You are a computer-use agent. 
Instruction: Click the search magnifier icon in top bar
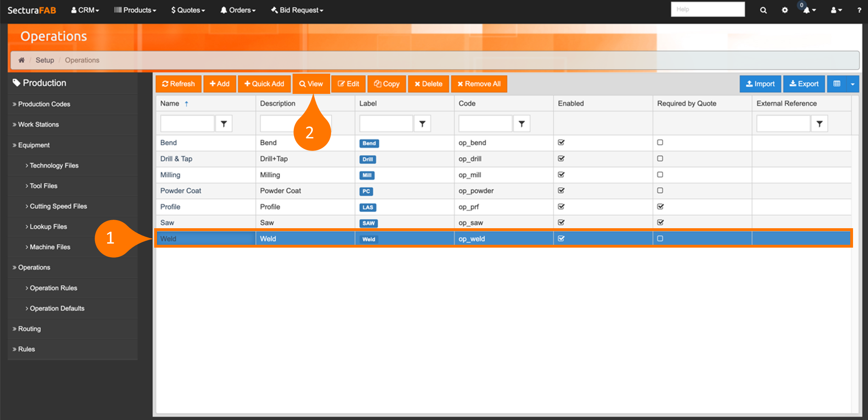[763, 10]
